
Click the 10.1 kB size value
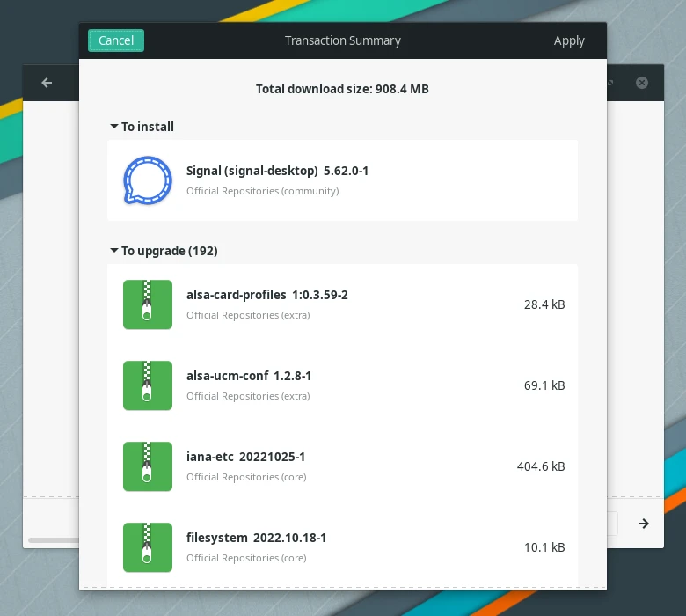[544, 547]
